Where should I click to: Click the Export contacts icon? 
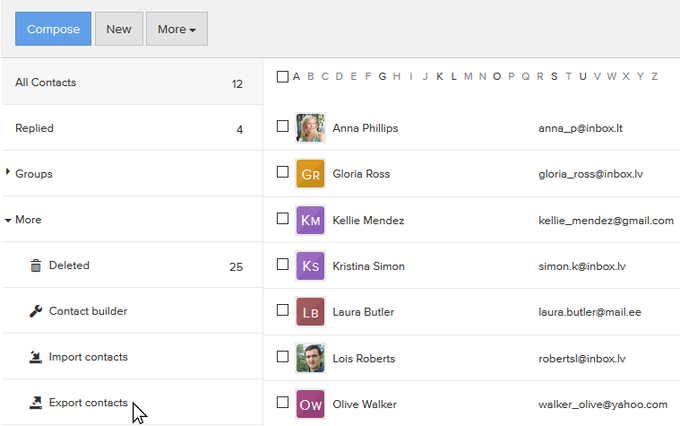tap(36, 403)
